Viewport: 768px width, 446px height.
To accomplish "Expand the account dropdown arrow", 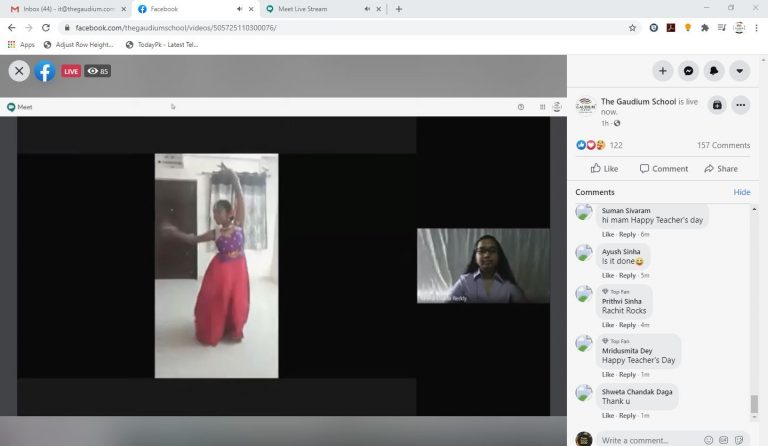I will click(x=739, y=71).
